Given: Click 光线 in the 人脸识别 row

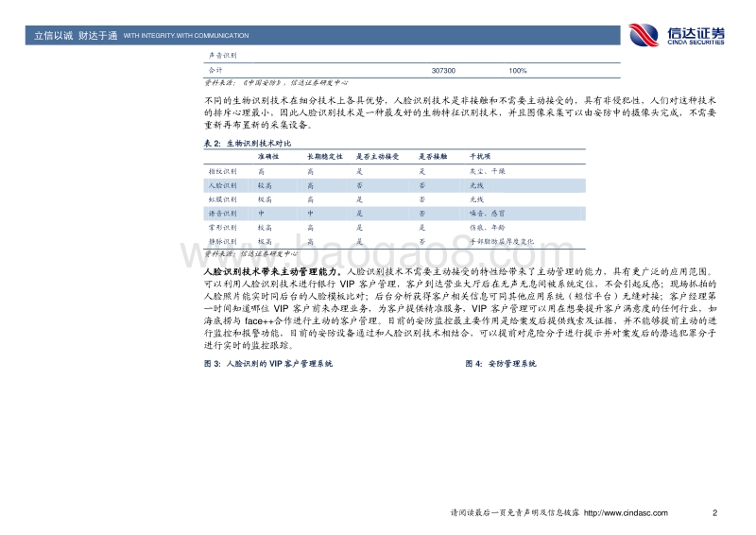Looking at the screenshot, I should pyautogui.click(x=476, y=185).
